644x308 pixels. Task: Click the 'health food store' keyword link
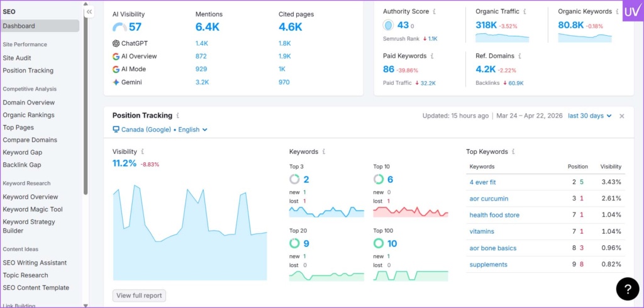coord(494,215)
